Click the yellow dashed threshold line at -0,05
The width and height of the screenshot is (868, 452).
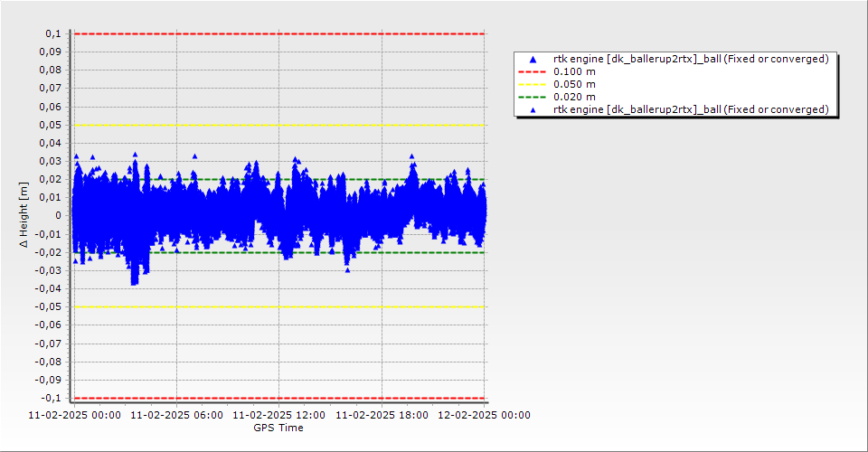point(279,307)
